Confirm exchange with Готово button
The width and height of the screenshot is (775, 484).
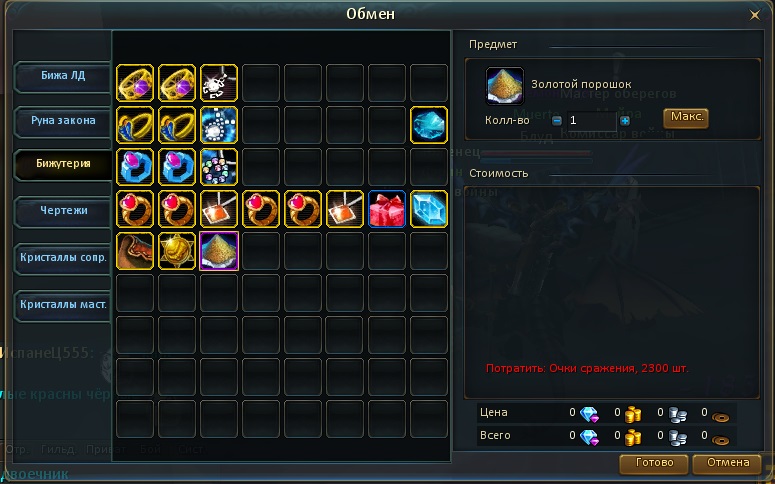(x=654, y=463)
